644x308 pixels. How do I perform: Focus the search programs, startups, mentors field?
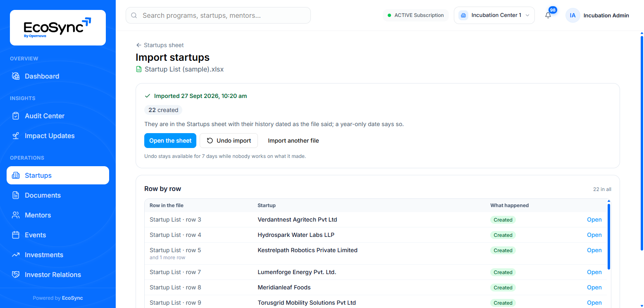(218, 15)
